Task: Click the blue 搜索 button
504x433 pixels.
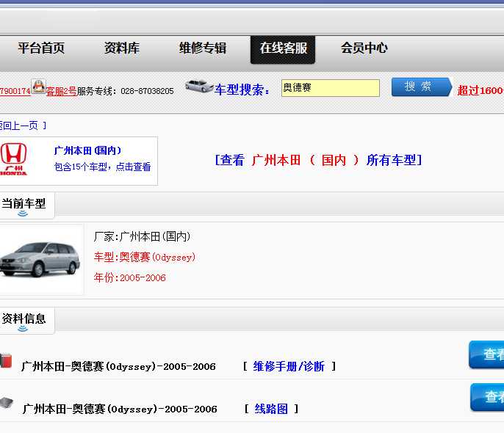Action: (422, 87)
